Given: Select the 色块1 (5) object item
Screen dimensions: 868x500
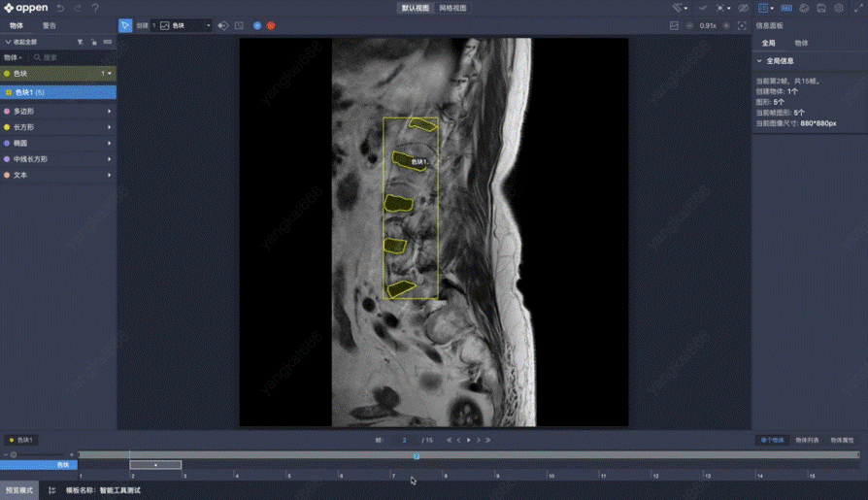Looking at the screenshot, I should coord(58,92).
